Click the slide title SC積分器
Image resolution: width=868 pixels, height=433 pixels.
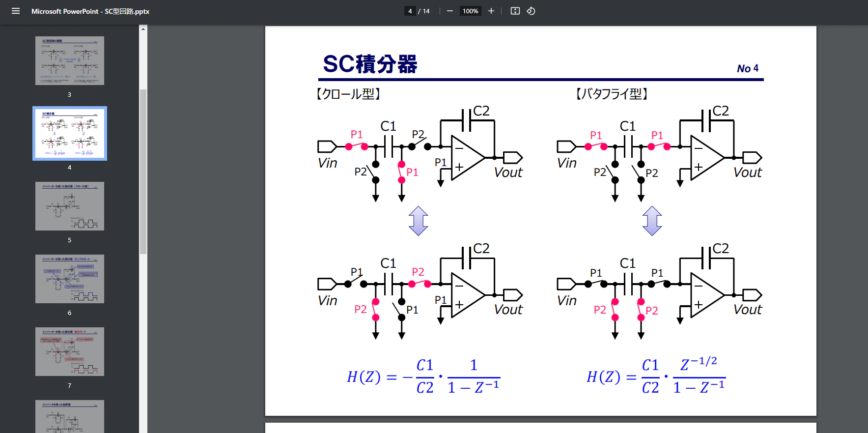(370, 64)
